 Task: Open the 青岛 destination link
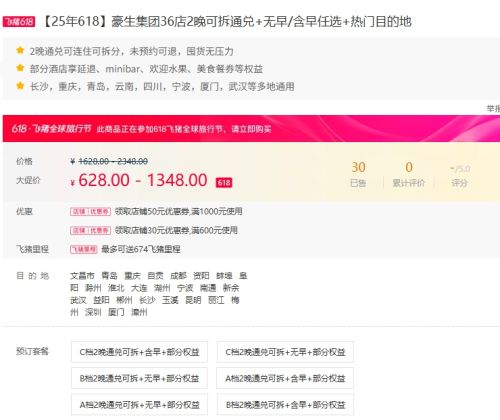(109, 276)
